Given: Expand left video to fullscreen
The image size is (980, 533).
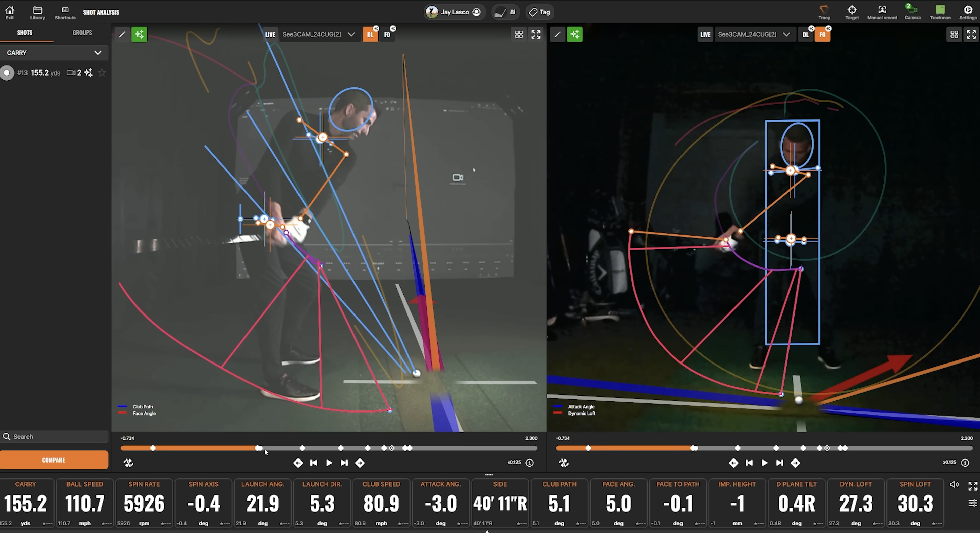Looking at the screenshot, I should click(536, 34).
